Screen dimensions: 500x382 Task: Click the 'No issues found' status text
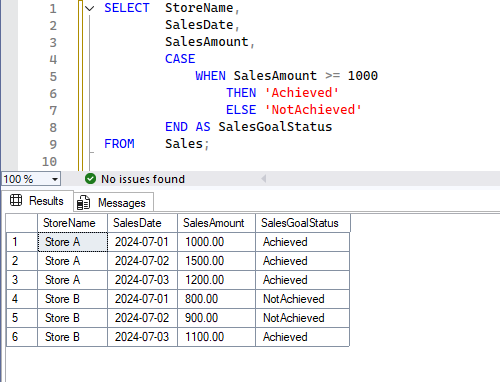tap(143, 179)
